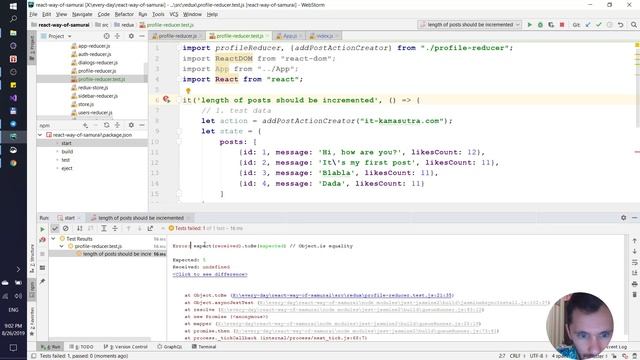Screen dimensions: 640x360
Task: Expand the Windows taskbar hidden icons chevron
Action: 18,269
